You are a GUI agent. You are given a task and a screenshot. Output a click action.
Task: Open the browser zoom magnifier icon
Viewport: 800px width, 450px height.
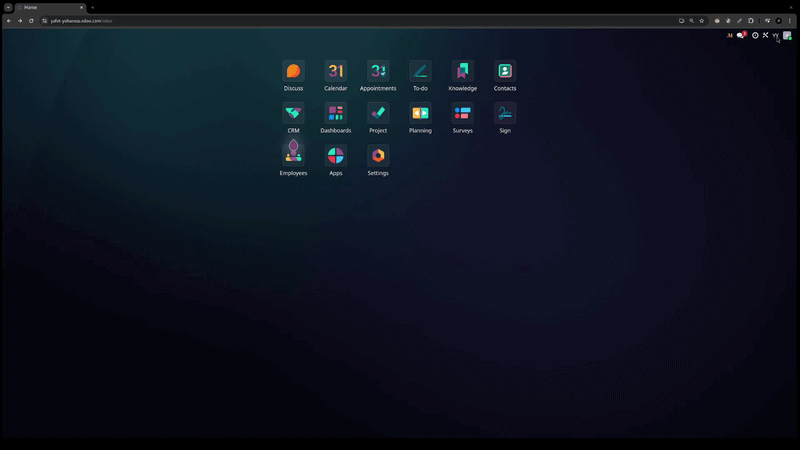691,21
